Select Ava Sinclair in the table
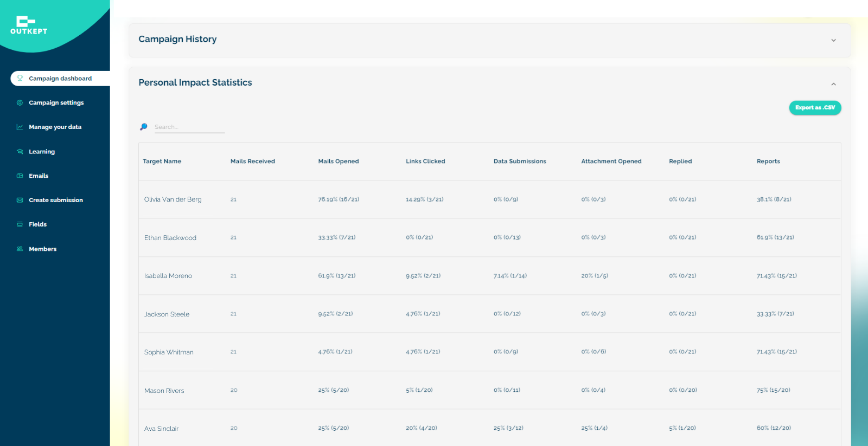 click(x=161, y=429)
